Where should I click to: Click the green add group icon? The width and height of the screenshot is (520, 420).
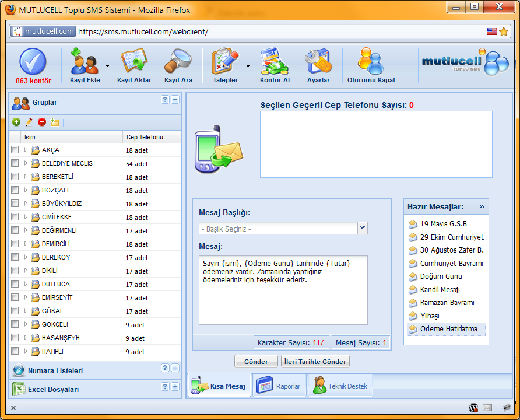click(x=16, y=123)
